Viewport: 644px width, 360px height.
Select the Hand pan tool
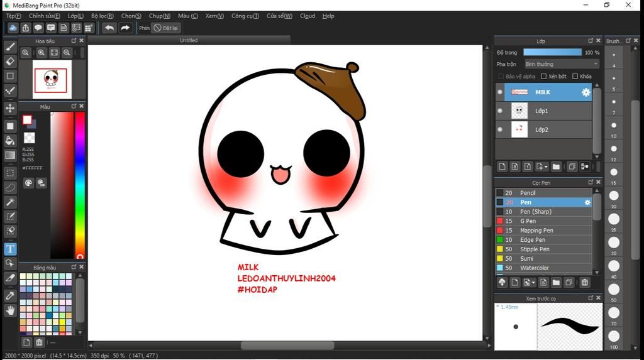coord(10,310)
